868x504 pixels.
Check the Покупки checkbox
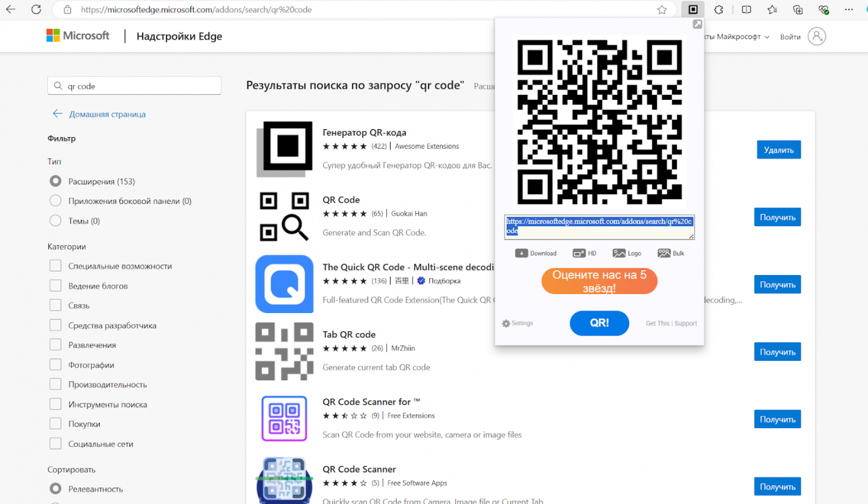tap(56, 424)
